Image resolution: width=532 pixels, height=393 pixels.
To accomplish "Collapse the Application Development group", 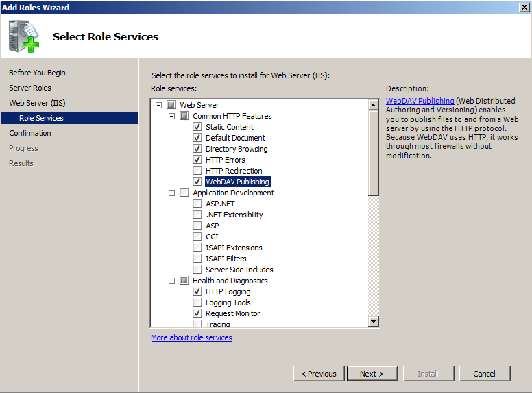I will click(172, 193).
